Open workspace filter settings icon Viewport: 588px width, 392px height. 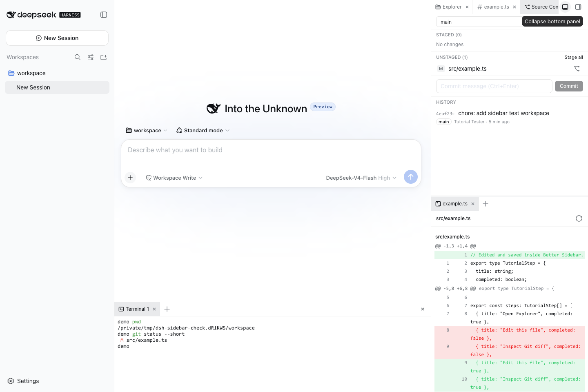coord(91,57)
